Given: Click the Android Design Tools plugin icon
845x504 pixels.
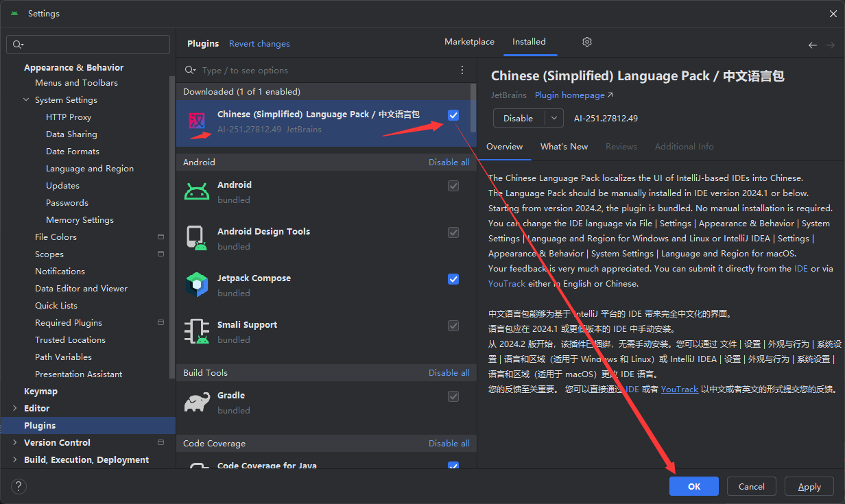Looking at the screenshot, I should (x=197, y=238).
